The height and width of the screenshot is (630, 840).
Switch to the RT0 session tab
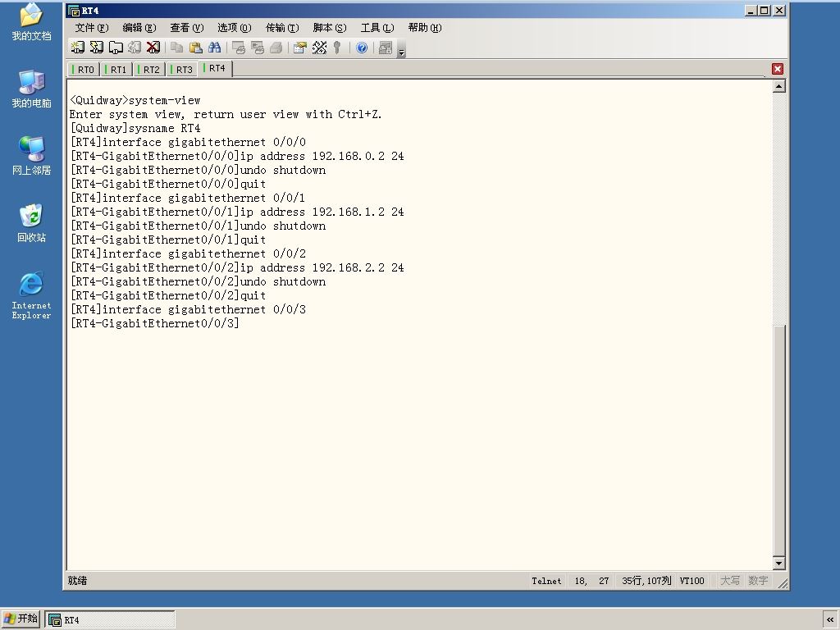pos(84,70)
